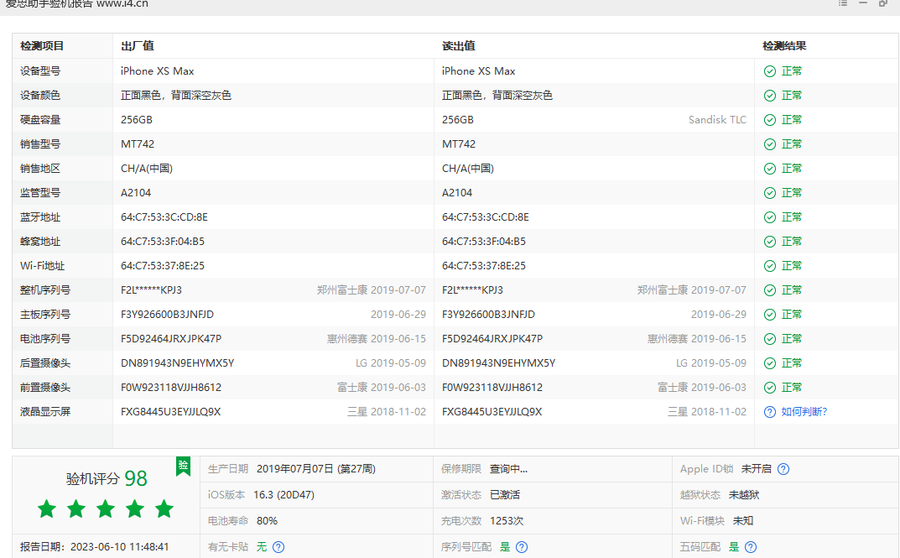Select the 激活状态 value 已激活
The image size is (900, 558).
tap(505, 495)
